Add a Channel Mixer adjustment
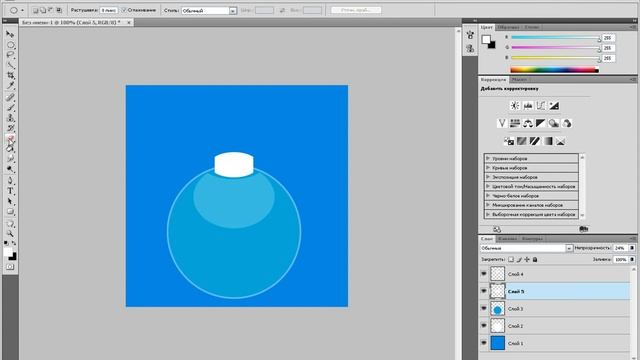 coord(567,123)
